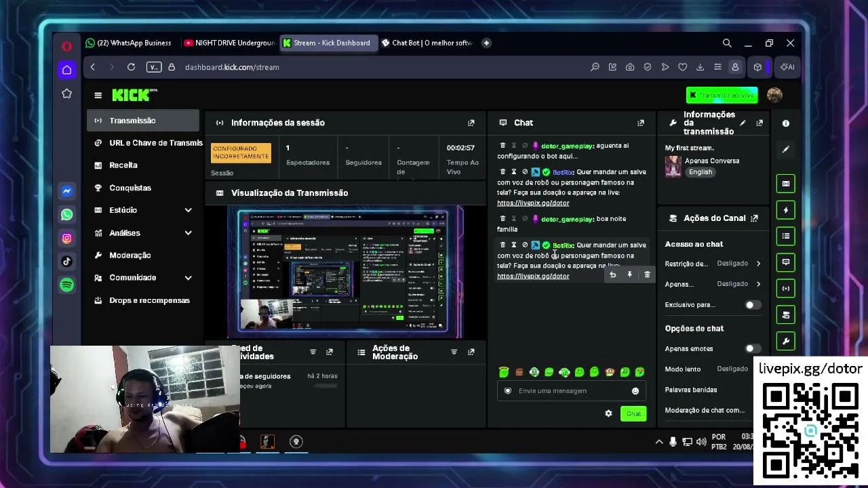Click the wrench widget icon in right rail
Image resolution: width=868 pixels, height=488 pixels.
tap(785, 341)
